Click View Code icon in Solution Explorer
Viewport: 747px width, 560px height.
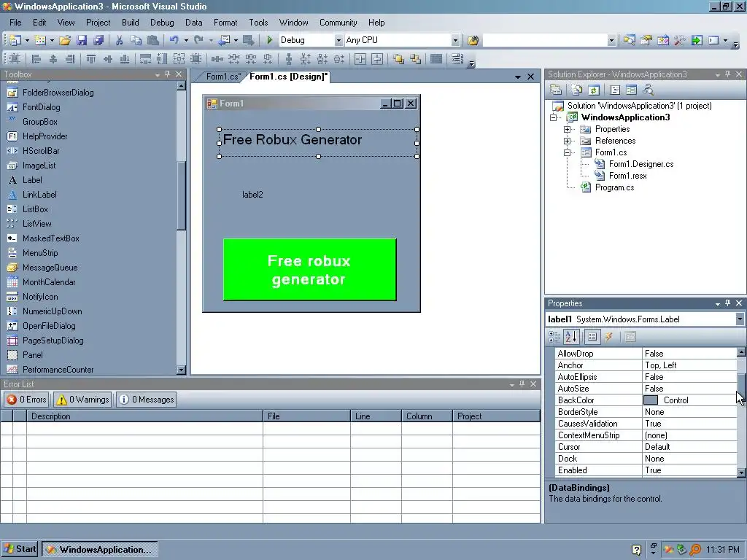pyautogui.click(x=614, y=90)
